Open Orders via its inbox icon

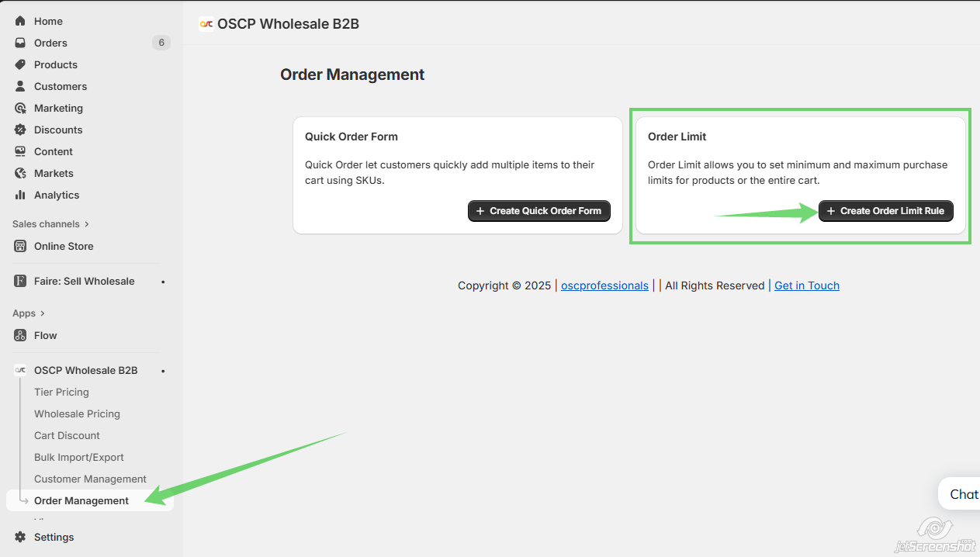20,43
